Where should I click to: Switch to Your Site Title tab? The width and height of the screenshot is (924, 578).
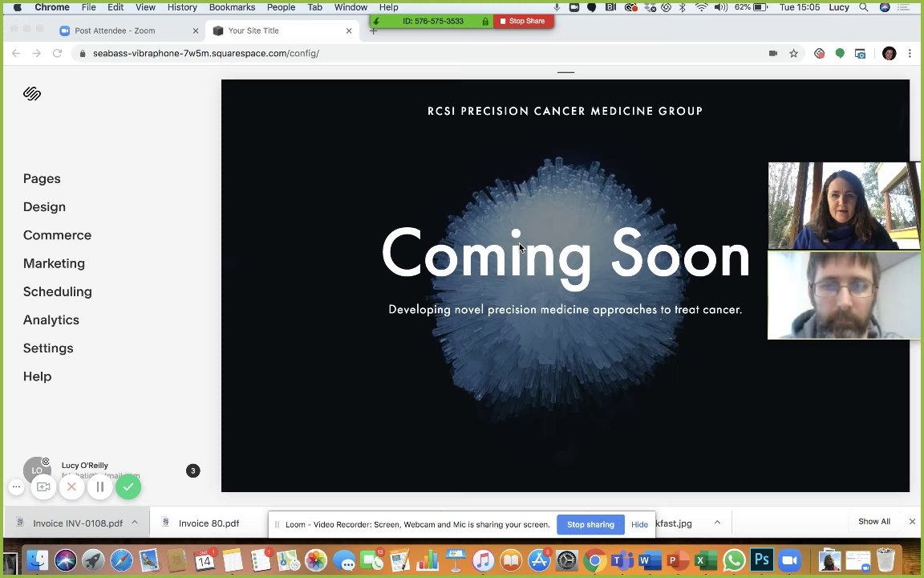[253, 31]
